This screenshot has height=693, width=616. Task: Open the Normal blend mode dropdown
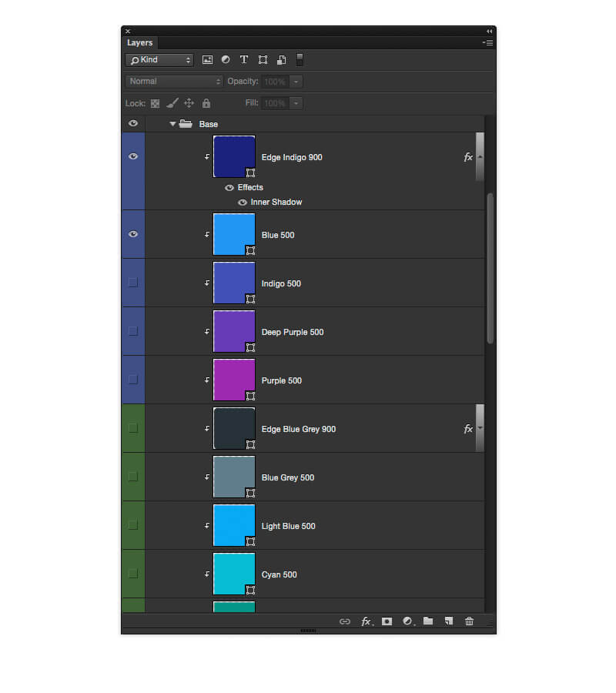click(174, 82)
